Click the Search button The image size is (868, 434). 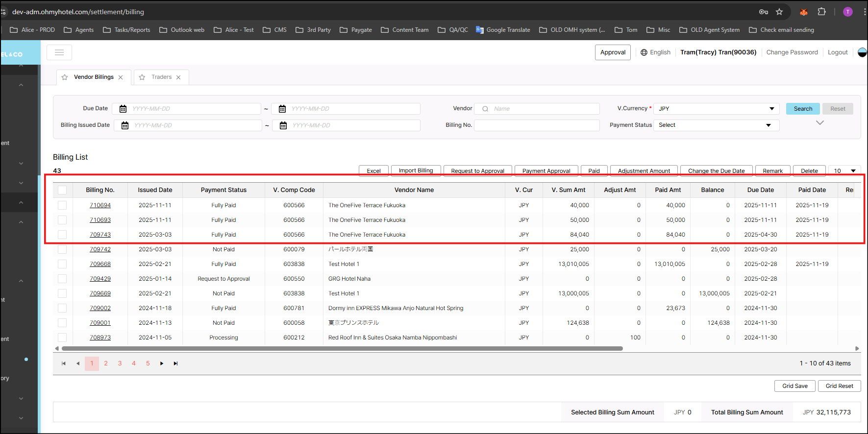pos(803,109)
